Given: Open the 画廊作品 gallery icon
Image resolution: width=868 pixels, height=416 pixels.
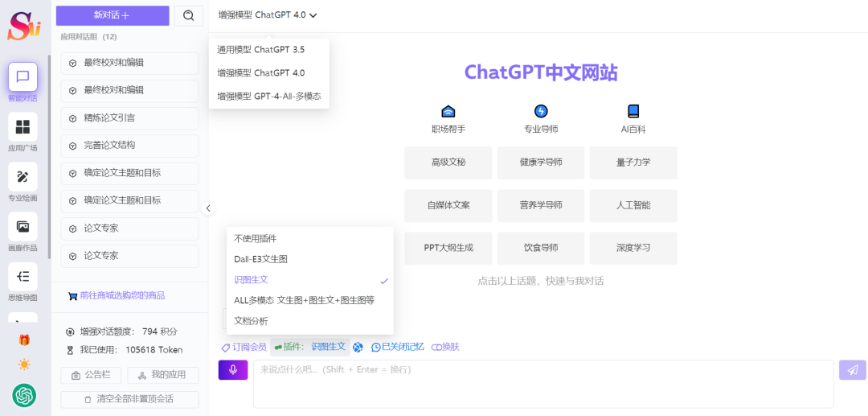Looking at the screenshot, I should click(23, 227).
